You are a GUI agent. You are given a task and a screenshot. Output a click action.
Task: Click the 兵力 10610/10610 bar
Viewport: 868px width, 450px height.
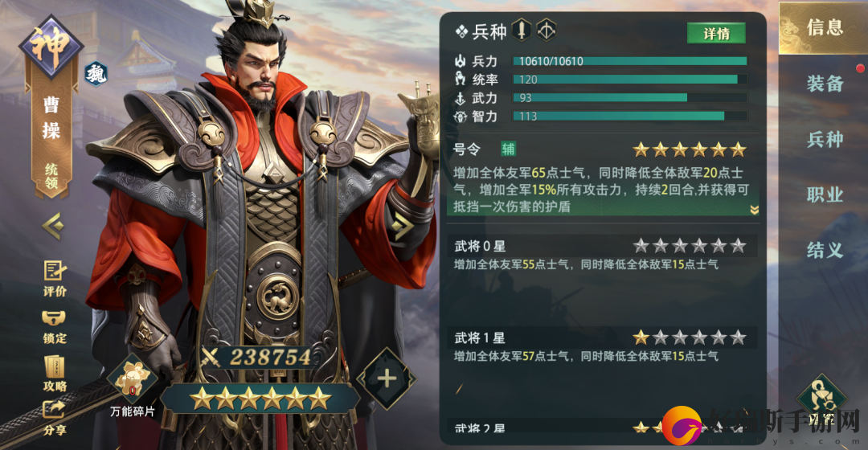629,61
